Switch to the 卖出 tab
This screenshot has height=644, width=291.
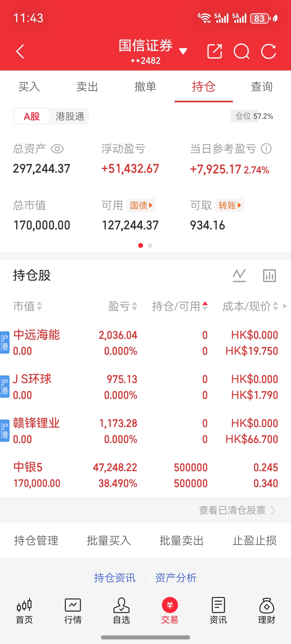click(87, 86)
